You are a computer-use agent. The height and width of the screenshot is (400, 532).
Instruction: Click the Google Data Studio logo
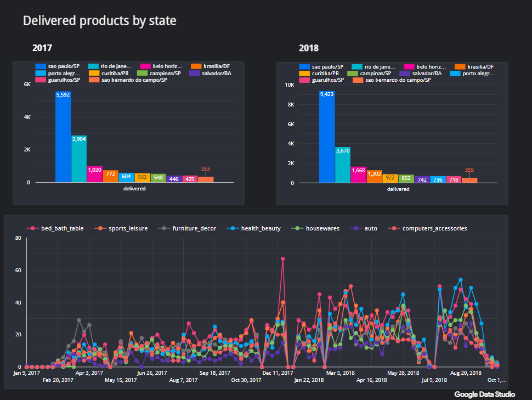click(x=485, y=394)
